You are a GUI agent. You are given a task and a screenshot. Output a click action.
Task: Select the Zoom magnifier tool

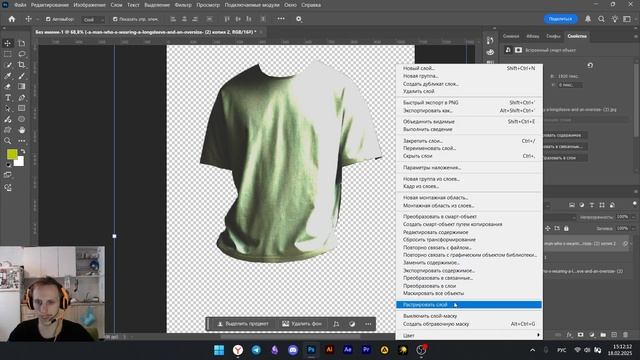click(x=8, y=141)
